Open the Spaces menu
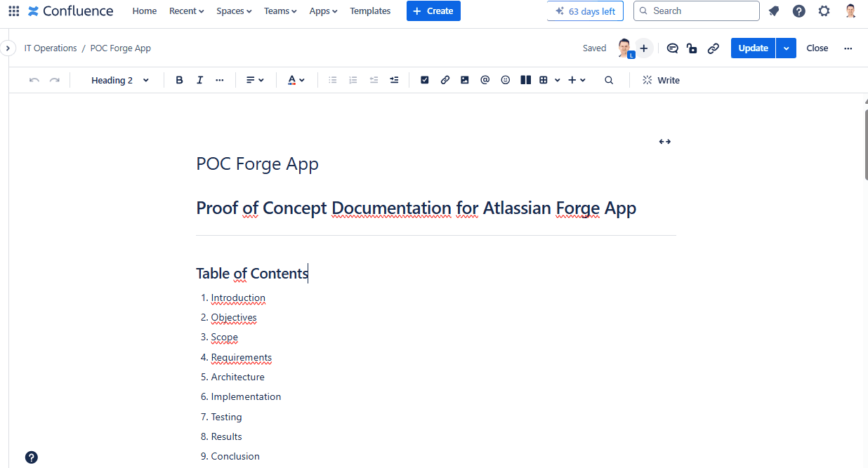Screen dimensions: 868x468 coord(234,11)
